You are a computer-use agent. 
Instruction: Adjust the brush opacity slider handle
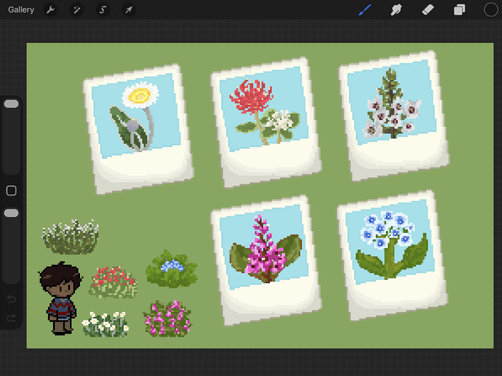pyautogui.click(x=11, y=213)
